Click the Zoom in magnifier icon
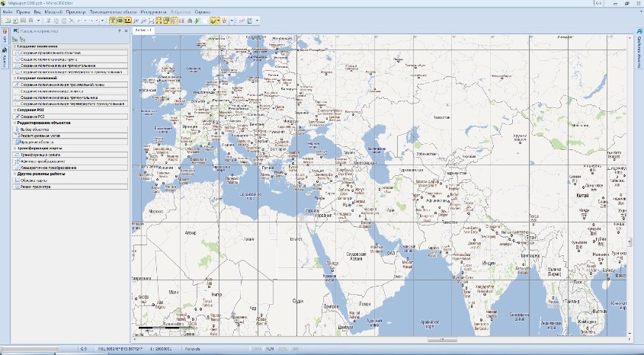The image size is (644, 355). (x=136, y=21)
